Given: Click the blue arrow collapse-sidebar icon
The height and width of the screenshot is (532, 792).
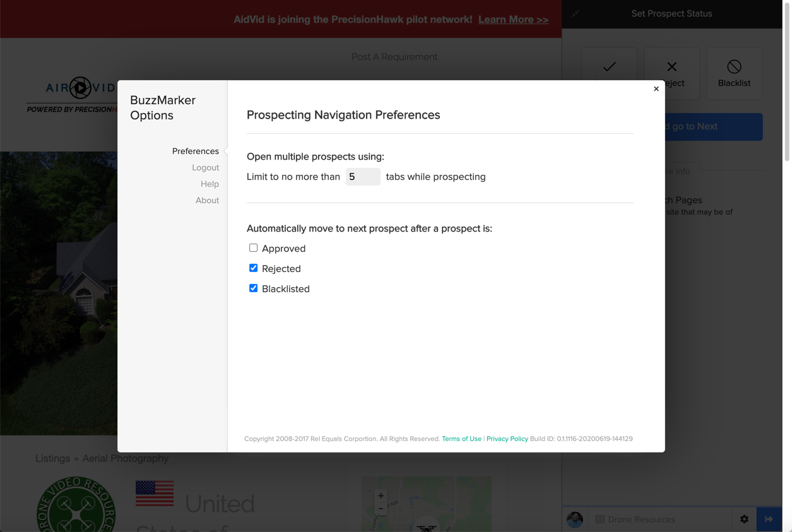Looking at the screenshot, I should 769,519.
